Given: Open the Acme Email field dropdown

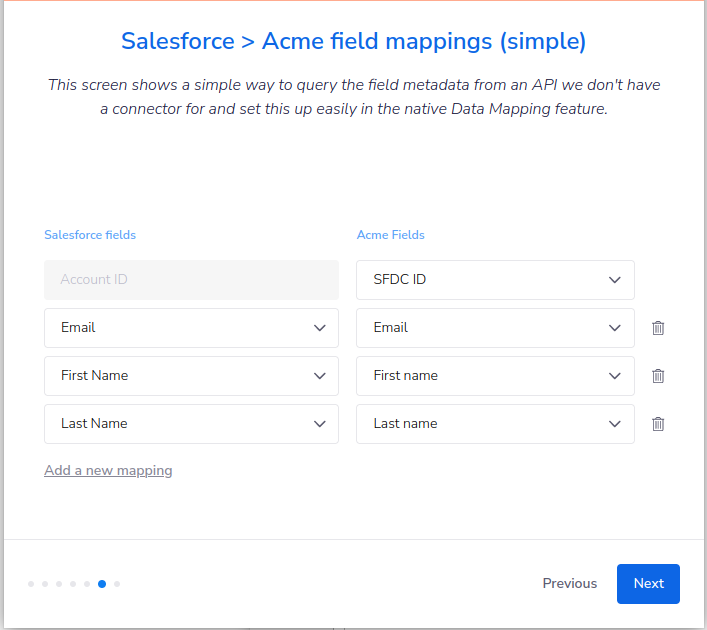Looking at the screenshot, I should coord(495,328).
